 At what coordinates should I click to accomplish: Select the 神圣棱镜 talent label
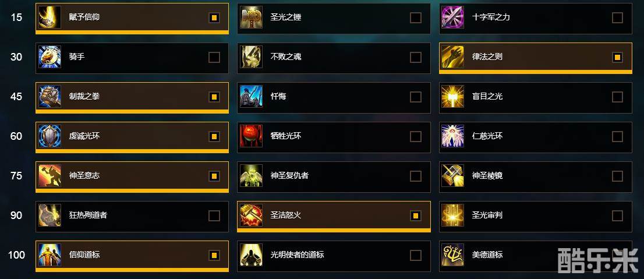487,176
